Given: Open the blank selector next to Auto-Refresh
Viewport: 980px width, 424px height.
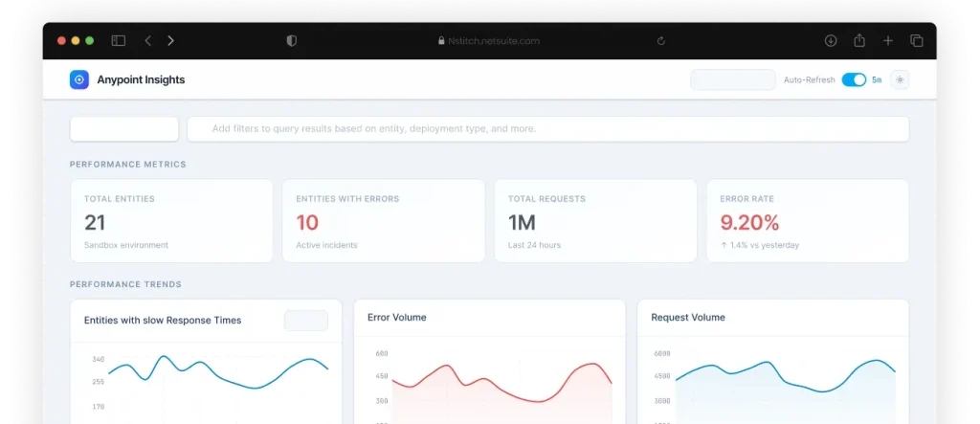Looking at the screenshot, I should coord(733,79).
